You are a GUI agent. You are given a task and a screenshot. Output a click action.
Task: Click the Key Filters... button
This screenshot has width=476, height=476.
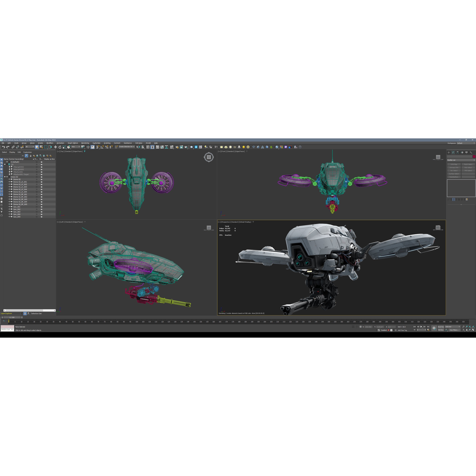pos(455,330)
